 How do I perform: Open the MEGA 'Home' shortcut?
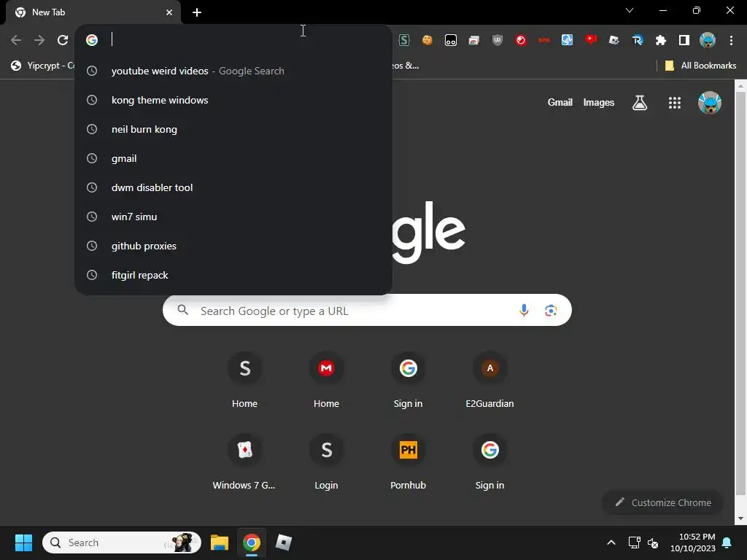coord(326,380)
